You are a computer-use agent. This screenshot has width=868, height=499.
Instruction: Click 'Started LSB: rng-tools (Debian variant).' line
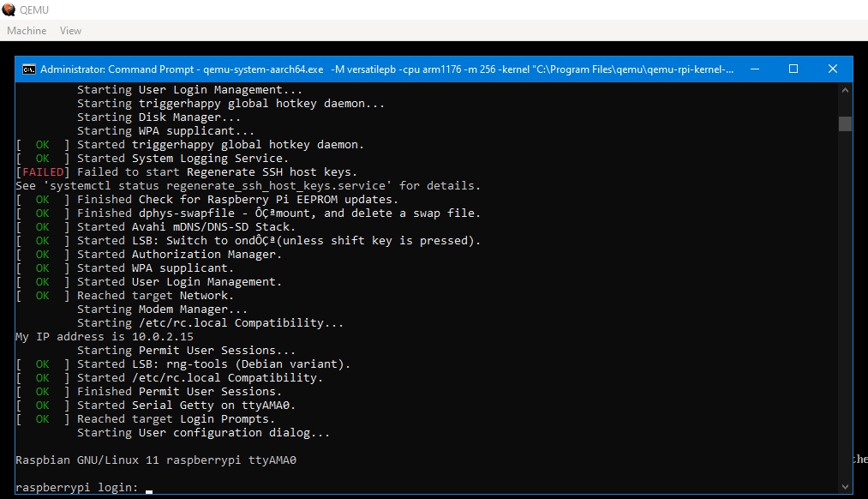tap(213, 364)
